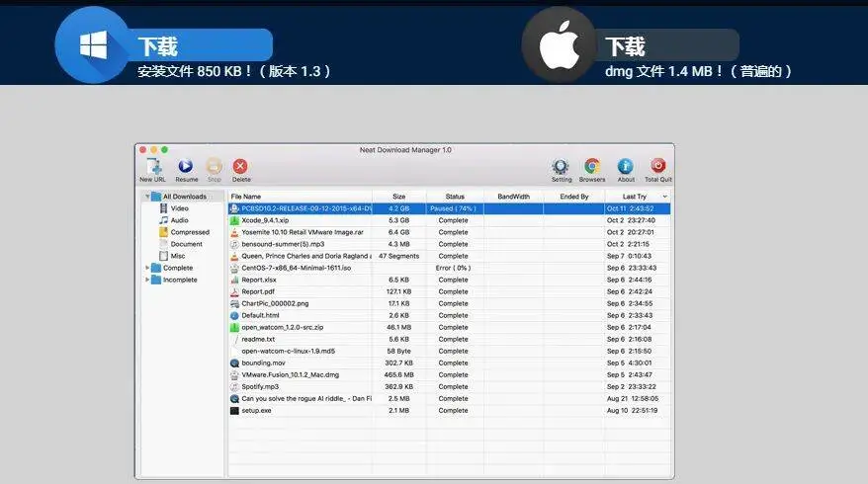This screenshot has width=868, height=484.
Task: Click the ChartPic_000002.png file icon
Action: pos(234,303)
